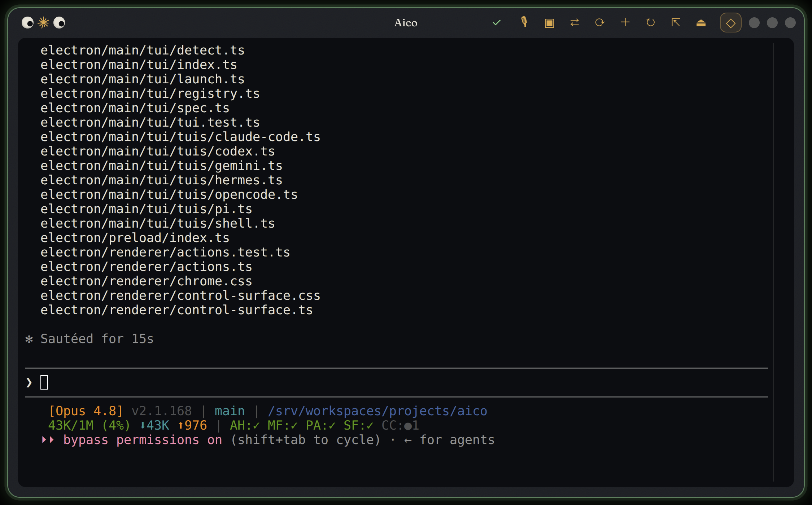
Task: Click the uploaded tokens '976' indicator
Action: (x=192, y=425)
